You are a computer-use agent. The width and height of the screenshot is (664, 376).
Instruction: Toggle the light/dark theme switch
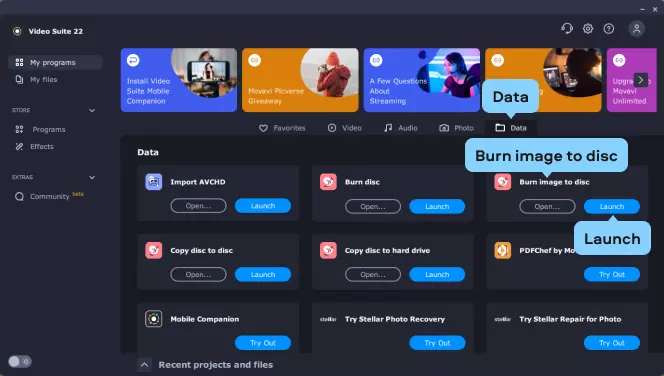tap(19, 362)
